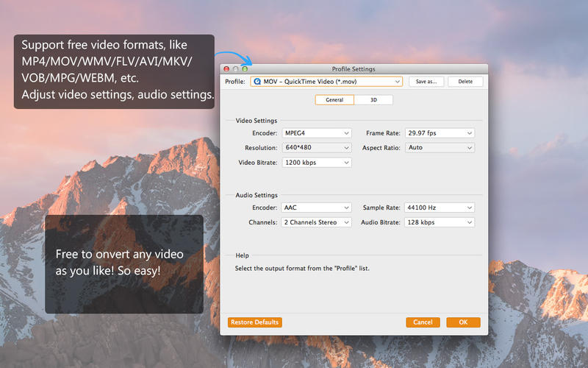Open the Frame Rate 29.97 fps dropdown
Image resolution: width=588 pixels, height=368 pixels.
(x=440, y=133)
